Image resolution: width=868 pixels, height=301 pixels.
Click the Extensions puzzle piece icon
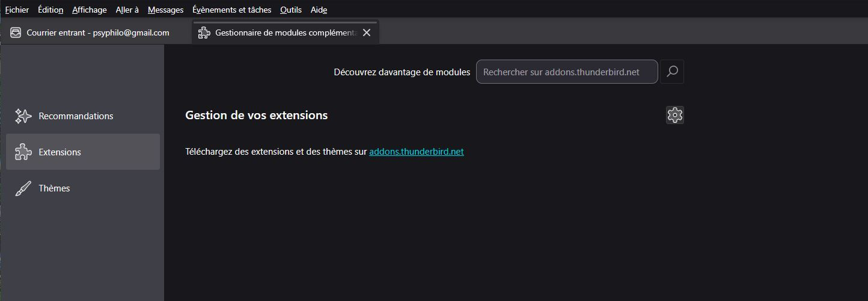23,152
